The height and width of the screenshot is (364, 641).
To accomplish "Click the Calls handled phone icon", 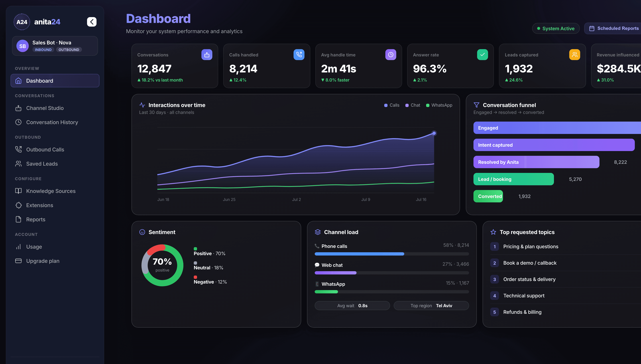I will coord(299,55).
